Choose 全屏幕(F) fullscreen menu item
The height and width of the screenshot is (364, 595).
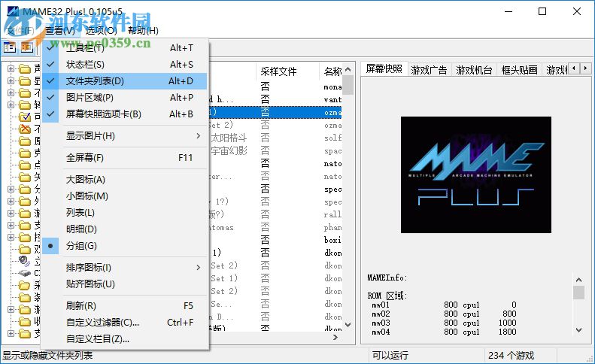[x=124, y=157]
